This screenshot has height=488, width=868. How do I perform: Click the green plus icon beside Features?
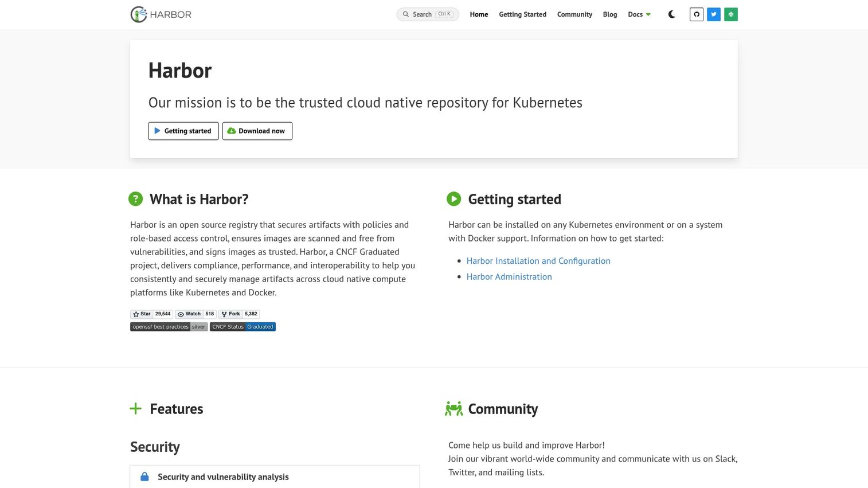135,408
